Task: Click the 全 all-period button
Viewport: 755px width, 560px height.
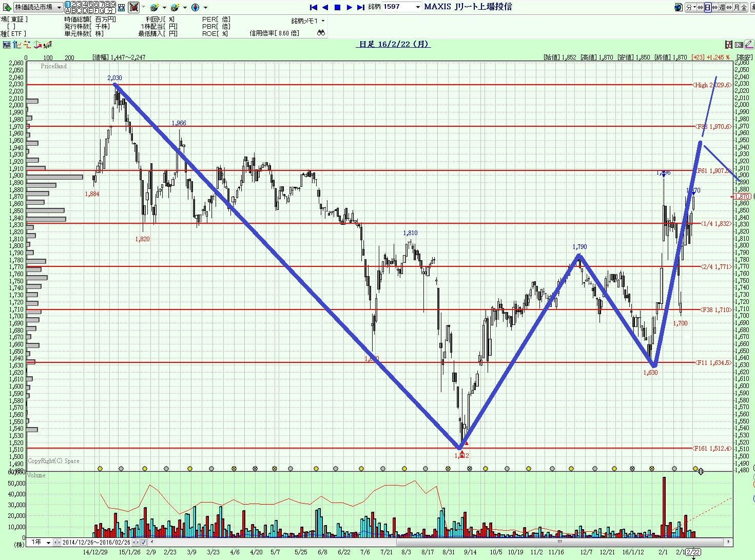Action: (x=744, y=7)
